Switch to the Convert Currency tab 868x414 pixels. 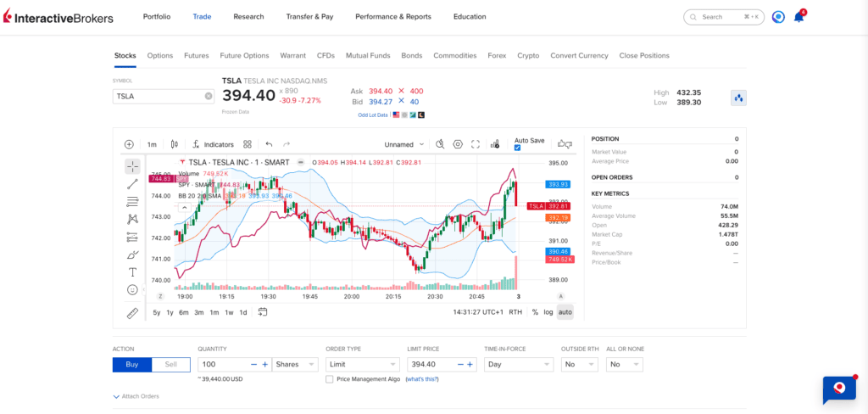579,55
